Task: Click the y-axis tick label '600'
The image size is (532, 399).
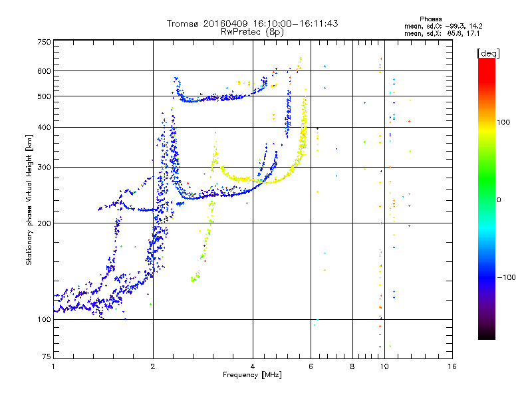Action: click(x=44, y=71)
